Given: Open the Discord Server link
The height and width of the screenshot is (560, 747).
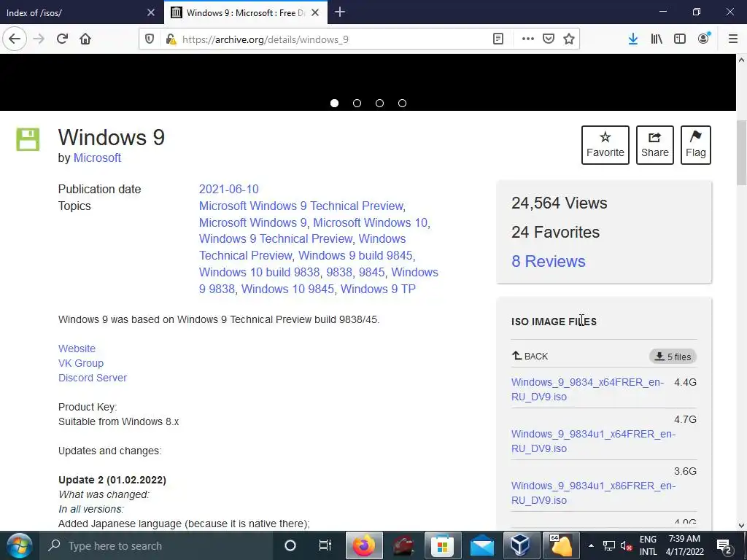Looking at the screenshot, I should (93, 378).
